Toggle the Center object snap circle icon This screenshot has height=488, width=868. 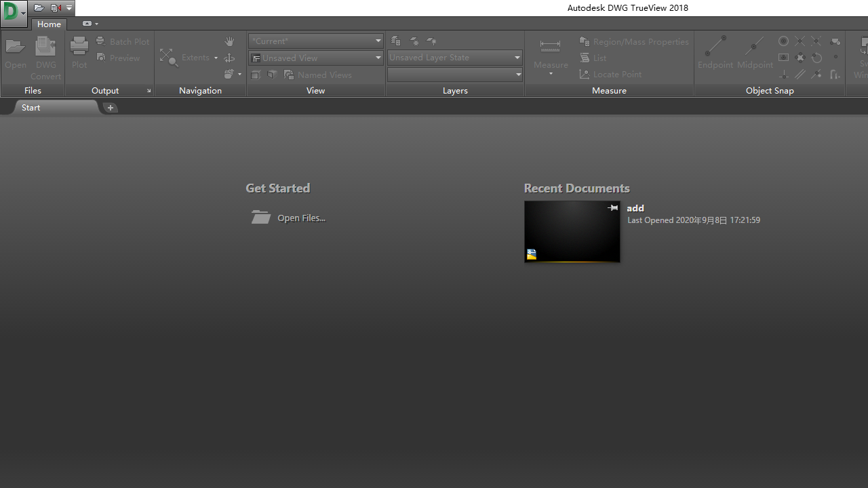tap(783, 41)
